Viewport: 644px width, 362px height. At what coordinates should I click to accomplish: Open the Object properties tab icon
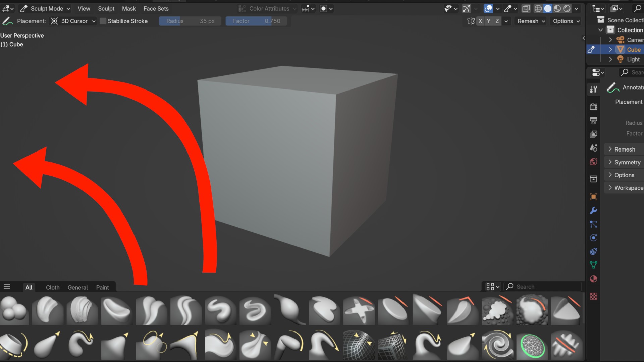pos(593,197)
